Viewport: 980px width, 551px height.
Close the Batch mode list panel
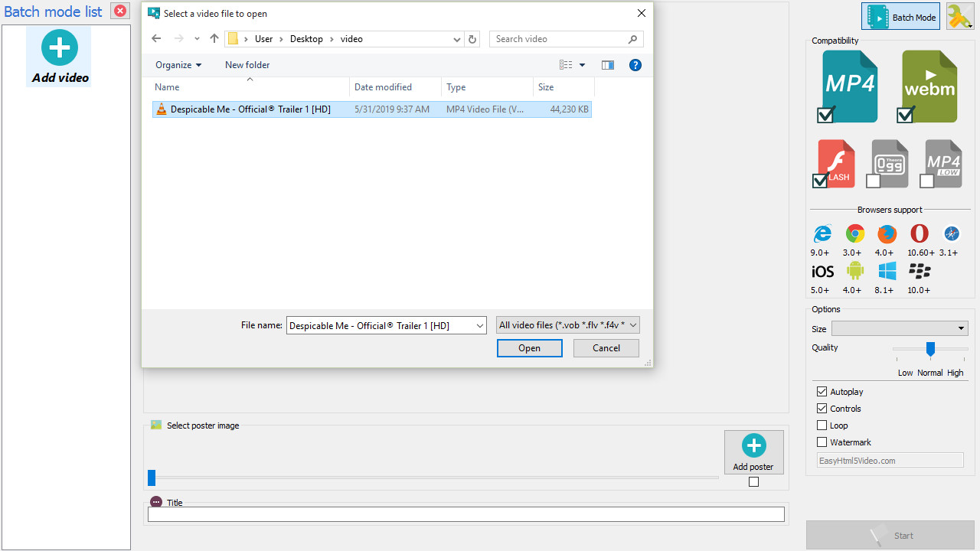coord(120,11)
